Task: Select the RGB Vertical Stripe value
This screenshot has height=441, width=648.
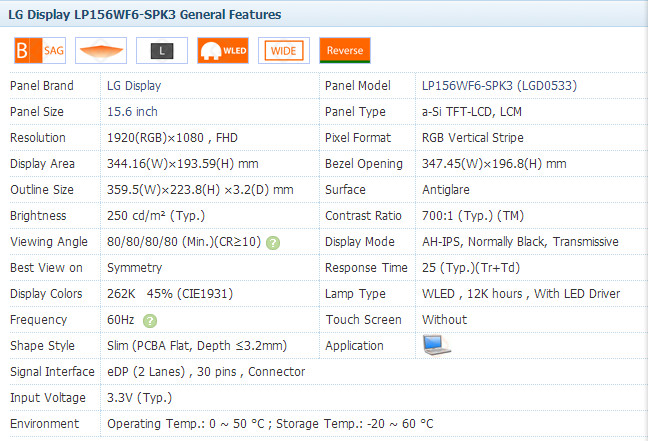Action: pos(473,138)
